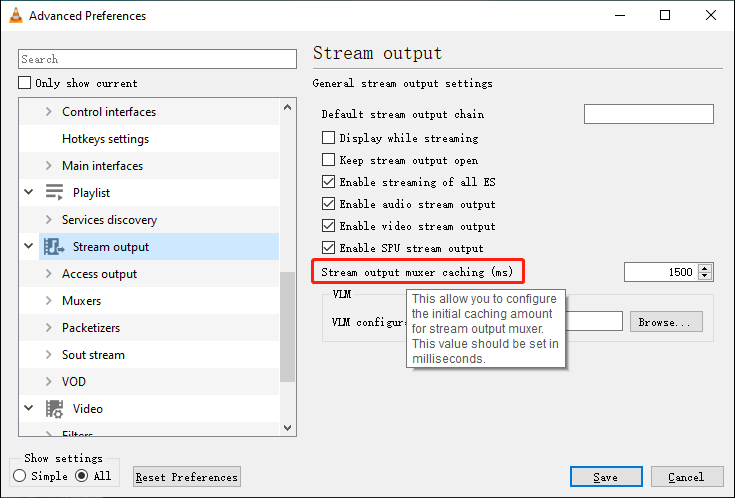Screen dimensions: 735x498
Task: Click Browse button for VLM configuration
Action: [666, 322]
